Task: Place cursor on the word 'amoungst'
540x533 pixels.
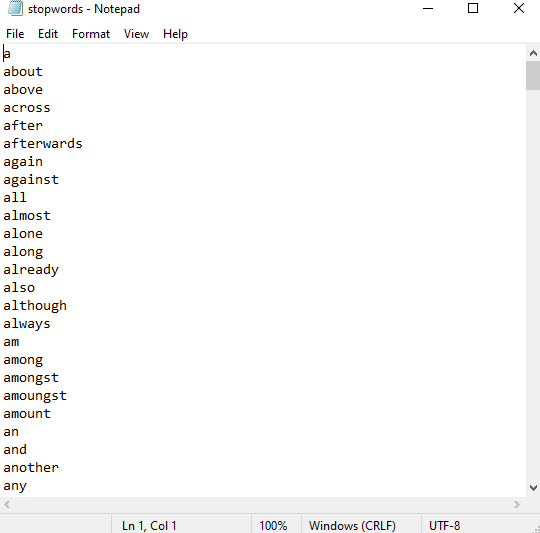Action: (x=35, y=396)
